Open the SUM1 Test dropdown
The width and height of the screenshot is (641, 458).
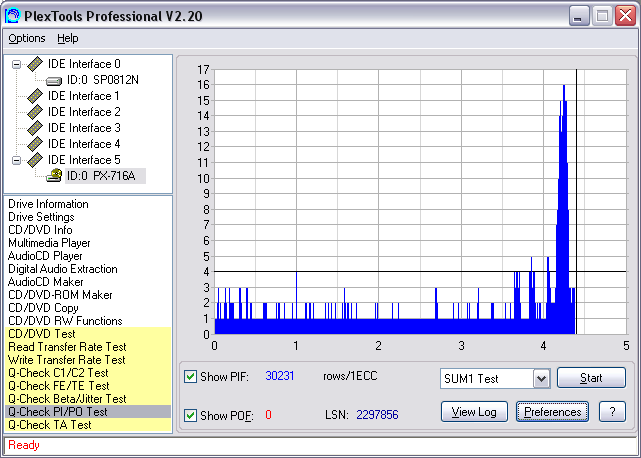[541, 379]
